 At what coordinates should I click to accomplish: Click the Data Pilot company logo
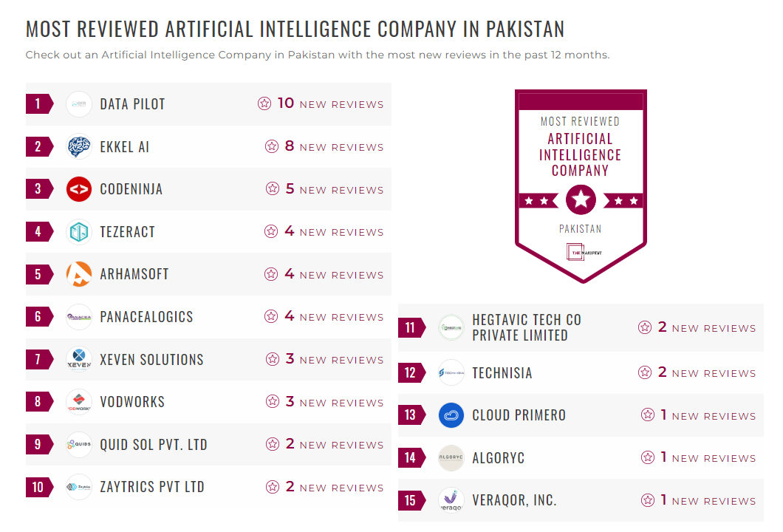[79, 104]
